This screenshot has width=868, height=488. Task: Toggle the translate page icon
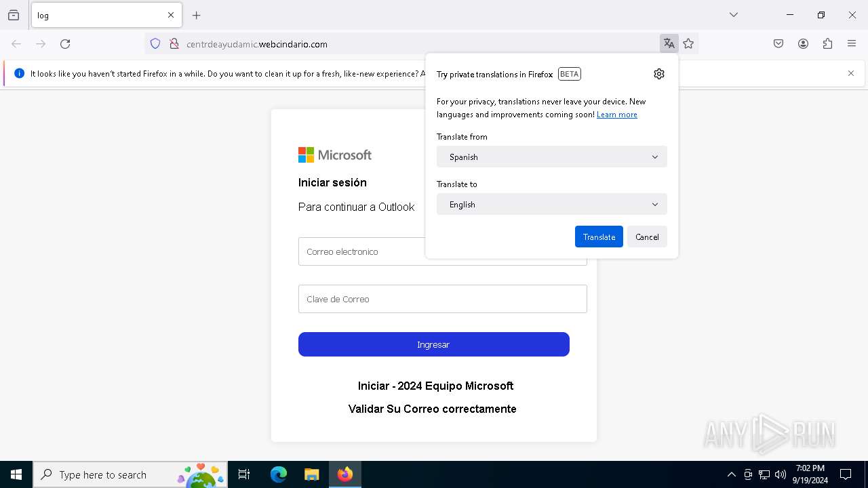[669, 44]
